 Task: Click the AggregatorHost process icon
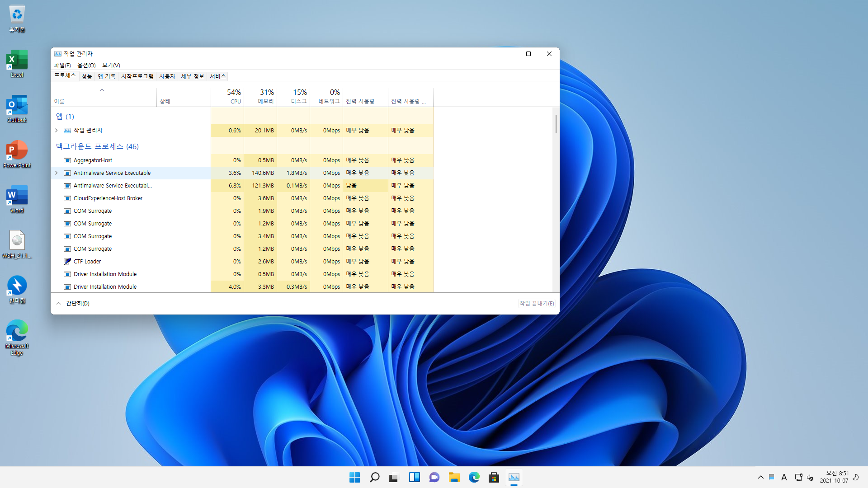[x=67, y=160]
